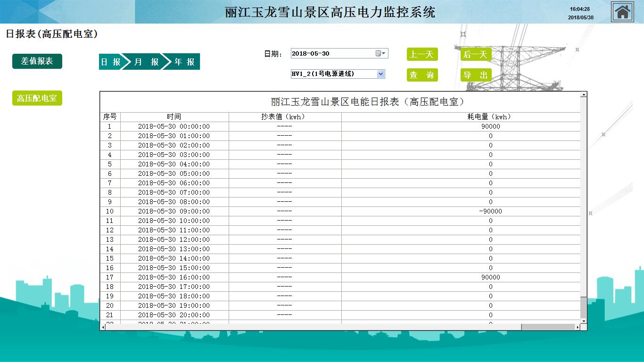Select the green 高压配电室 button
The image size is (644, 362).
[37, 98]
